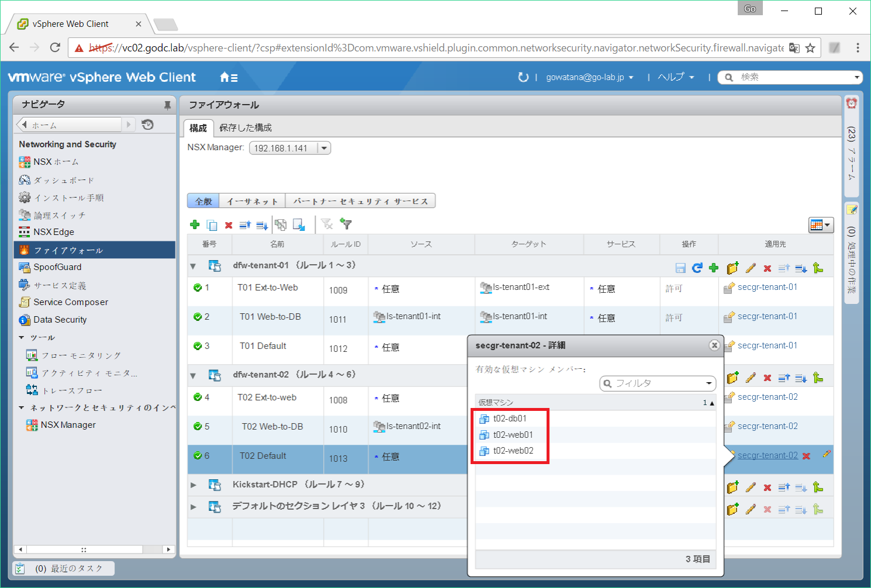Click the vSphere 検索 search field
This screenshot has height=588, width=871.
click(790, 77)
